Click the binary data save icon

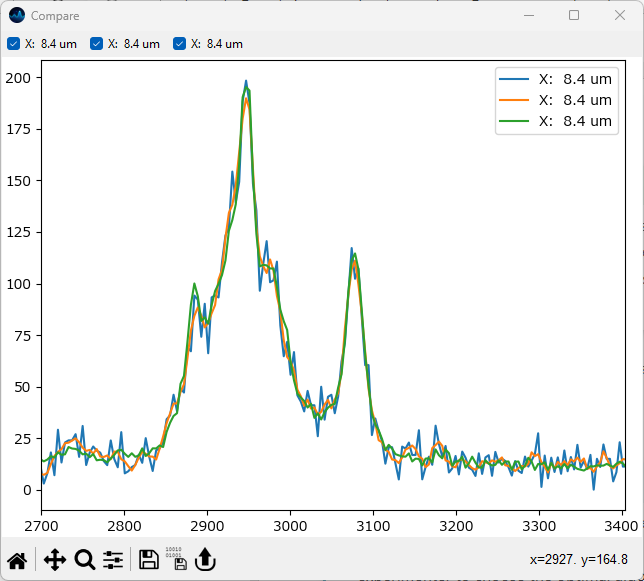tap(174, 559)
